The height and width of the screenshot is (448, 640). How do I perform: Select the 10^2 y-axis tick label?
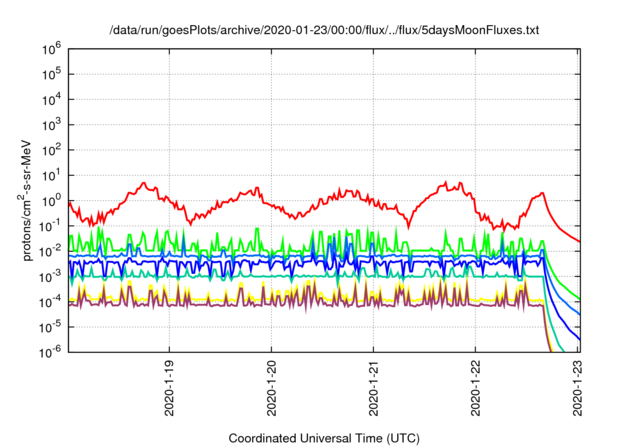[x=52, y=151]
